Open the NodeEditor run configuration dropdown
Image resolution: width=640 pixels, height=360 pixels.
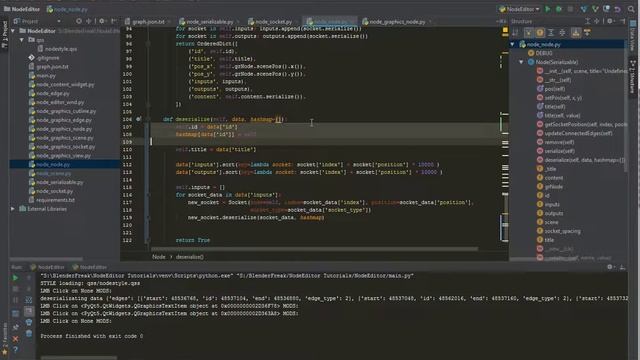(519, 9)
